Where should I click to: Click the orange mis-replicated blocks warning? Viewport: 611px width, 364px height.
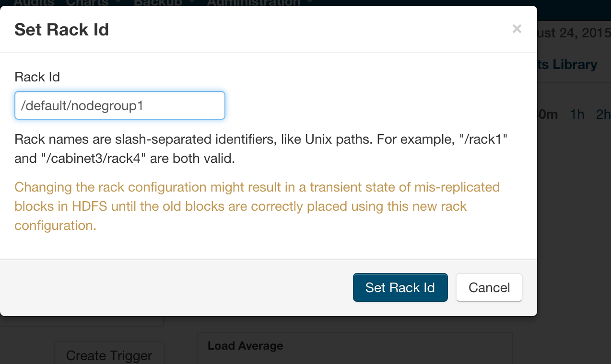(x=257, y=206)
